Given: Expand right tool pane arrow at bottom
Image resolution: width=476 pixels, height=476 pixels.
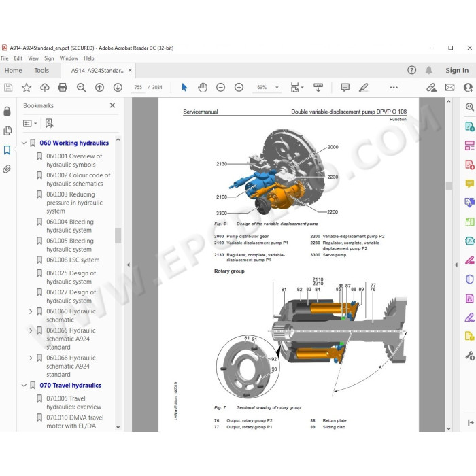Looking at the screenshot, I should point(471,422).
